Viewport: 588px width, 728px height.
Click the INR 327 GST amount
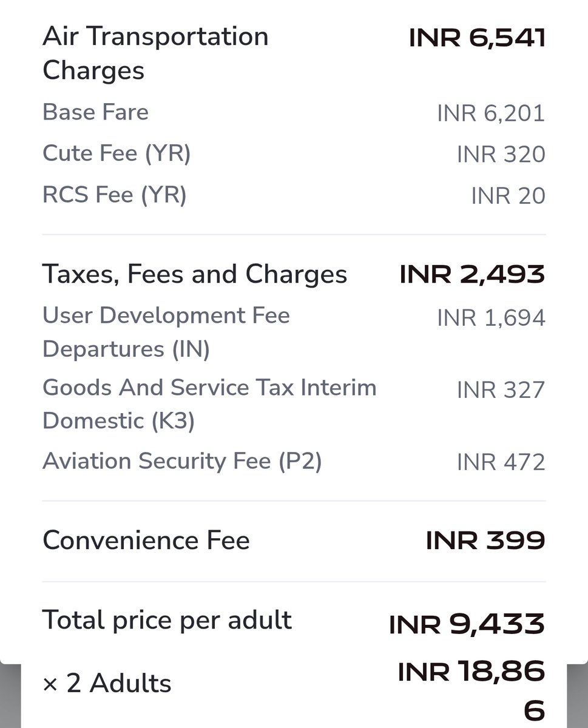501,390
